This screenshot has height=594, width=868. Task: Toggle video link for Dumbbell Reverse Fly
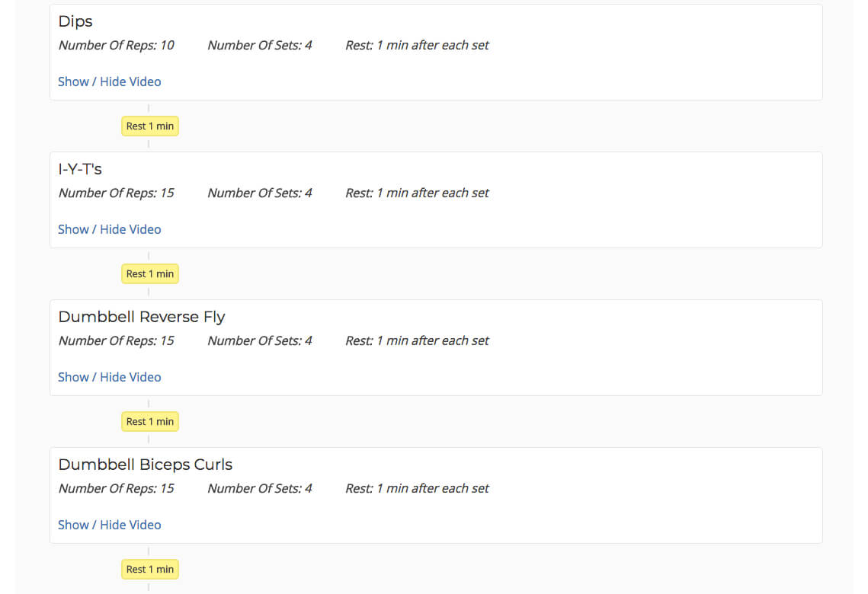click(110, 377)
